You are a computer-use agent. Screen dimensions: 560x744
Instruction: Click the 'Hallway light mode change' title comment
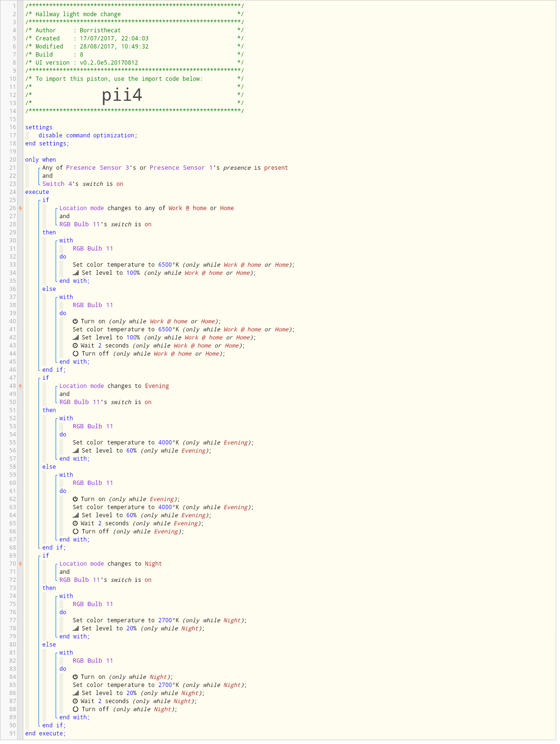point(78,14)
